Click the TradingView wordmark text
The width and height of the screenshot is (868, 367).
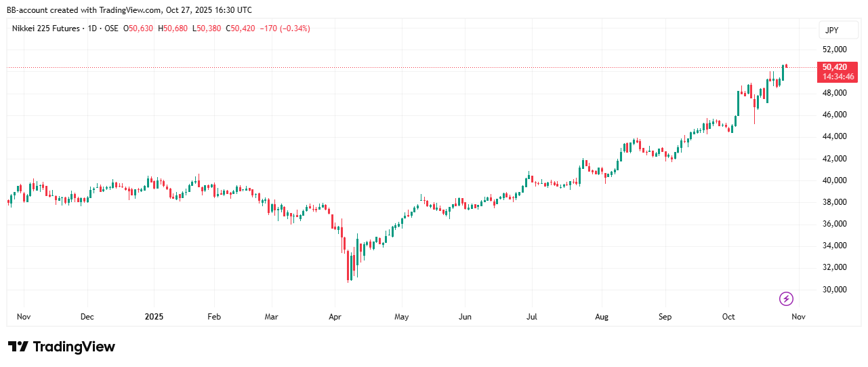click(74, 347)
